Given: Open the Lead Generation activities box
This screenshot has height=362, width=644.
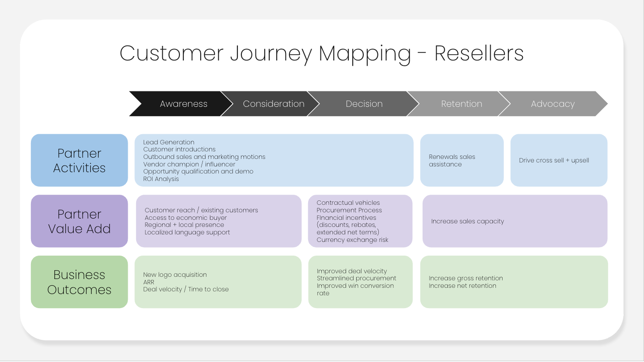Looking at the screenshot, I should tap(274, 160).
